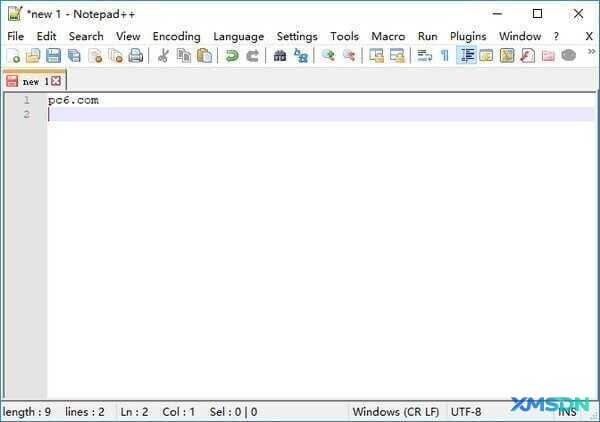
Task: Open the Macro menu
Action: pyautogui.click(x=388, y=36)
